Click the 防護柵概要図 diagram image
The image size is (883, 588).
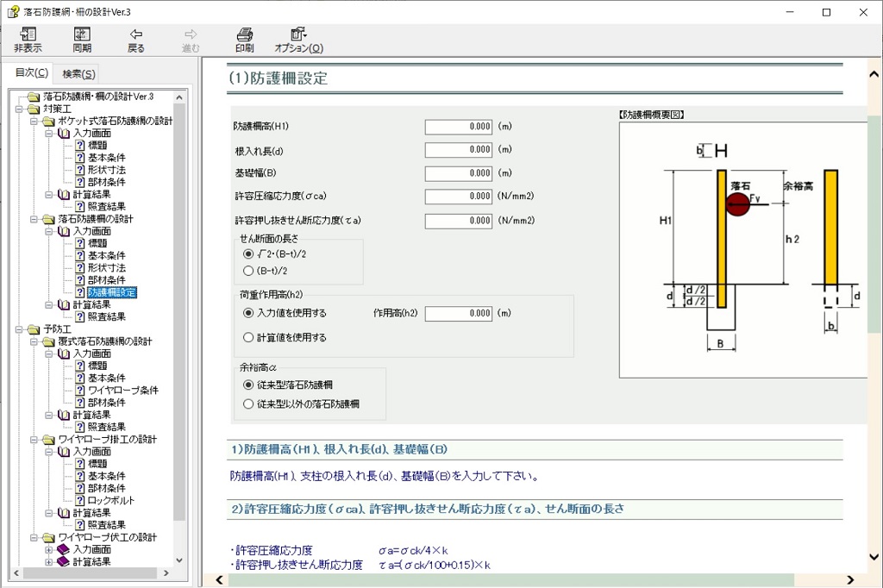742,250
